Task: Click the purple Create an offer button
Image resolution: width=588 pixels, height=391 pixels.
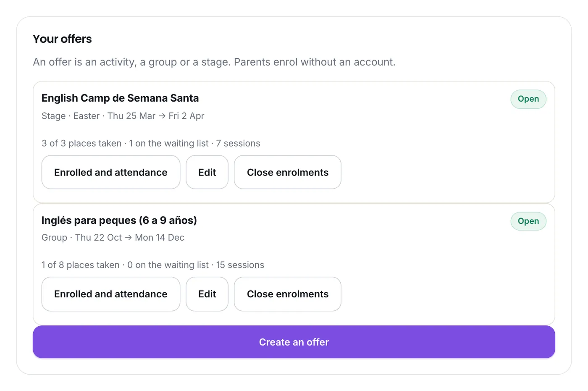Action: [294, 342]
